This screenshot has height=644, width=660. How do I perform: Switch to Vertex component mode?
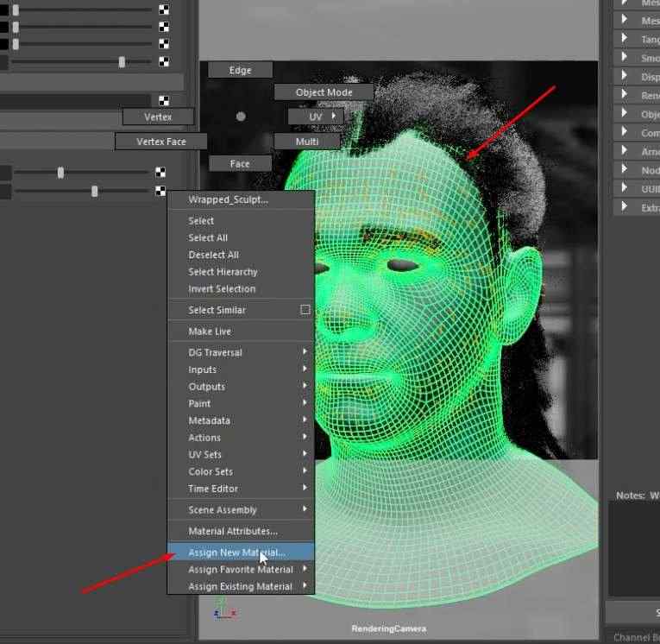(158, 117)
